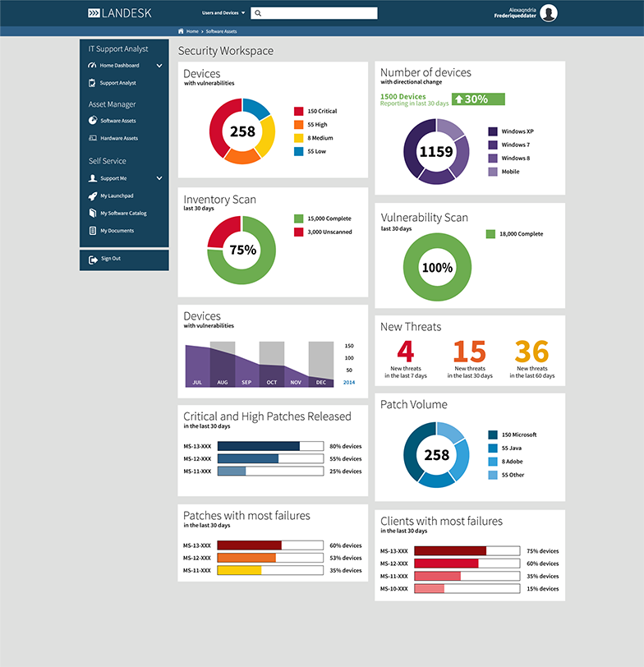The image size is (644, 667).
Task: Click the My Software Catalog book icon
Action: tap(93, 213)
